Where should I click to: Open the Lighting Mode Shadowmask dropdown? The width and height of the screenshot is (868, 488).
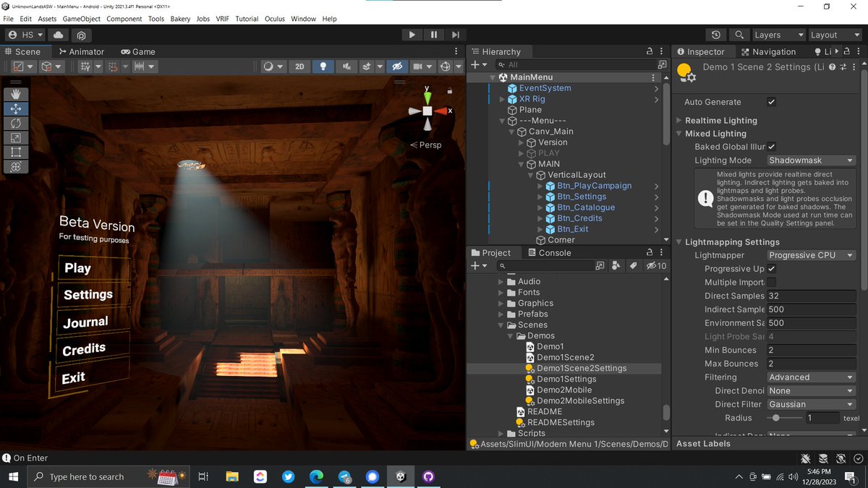point(811,160)
